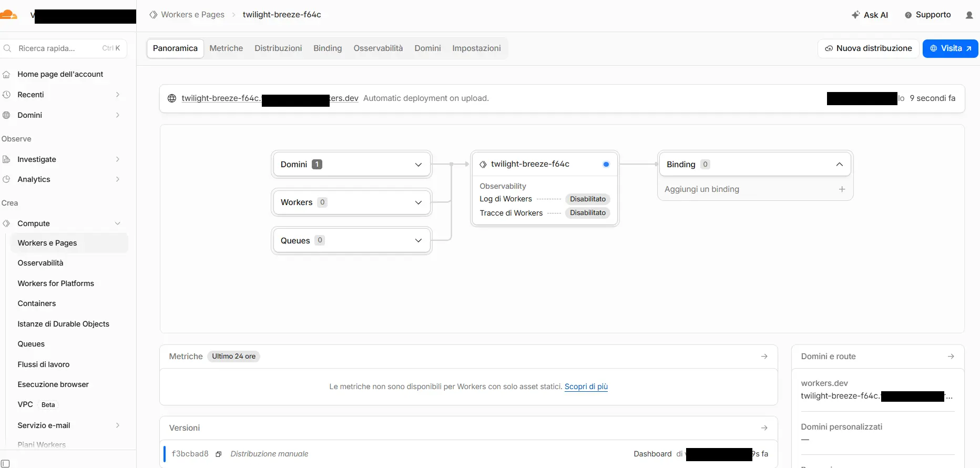Screen dimensions: 980x468
Task: Click Ultimo 24 ore badge
Action: pyautogui.click(x=234, y=357)
